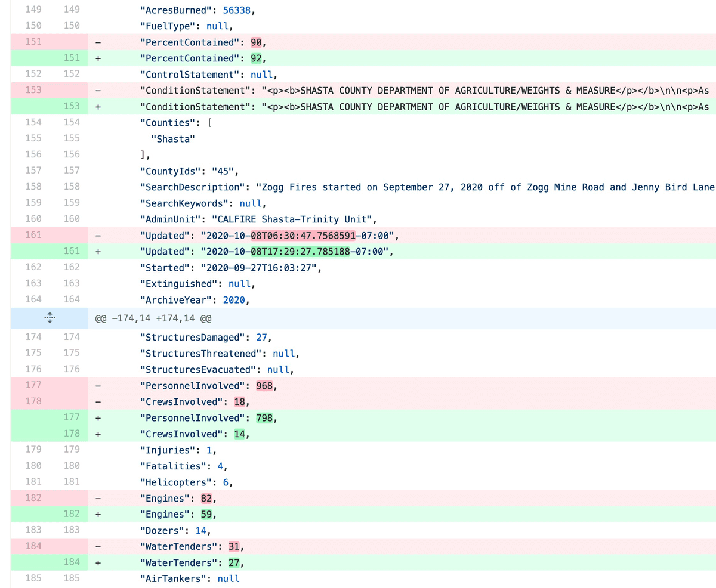Click highlighted added PercentContained value 92
This screenshot has width=716, height=588.
tap(257, 58)
